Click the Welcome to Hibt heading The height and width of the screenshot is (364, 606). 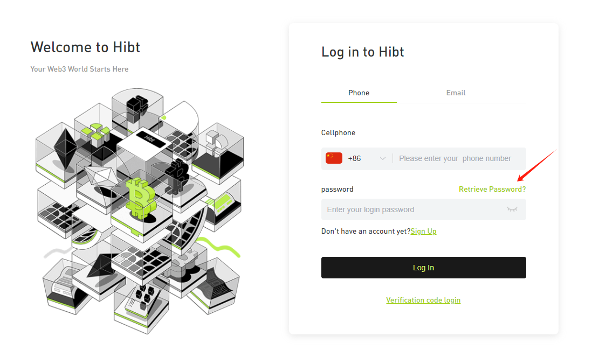[85, 47]
